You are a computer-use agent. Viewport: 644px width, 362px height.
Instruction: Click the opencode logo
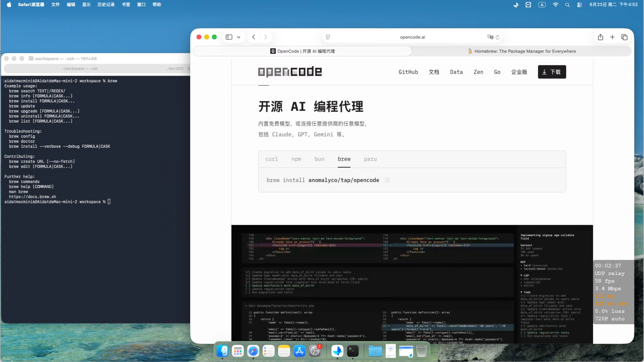coord(290,72)
